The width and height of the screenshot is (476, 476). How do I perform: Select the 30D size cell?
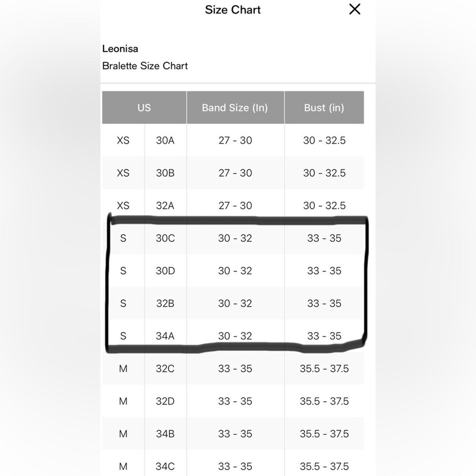point(165,271)
